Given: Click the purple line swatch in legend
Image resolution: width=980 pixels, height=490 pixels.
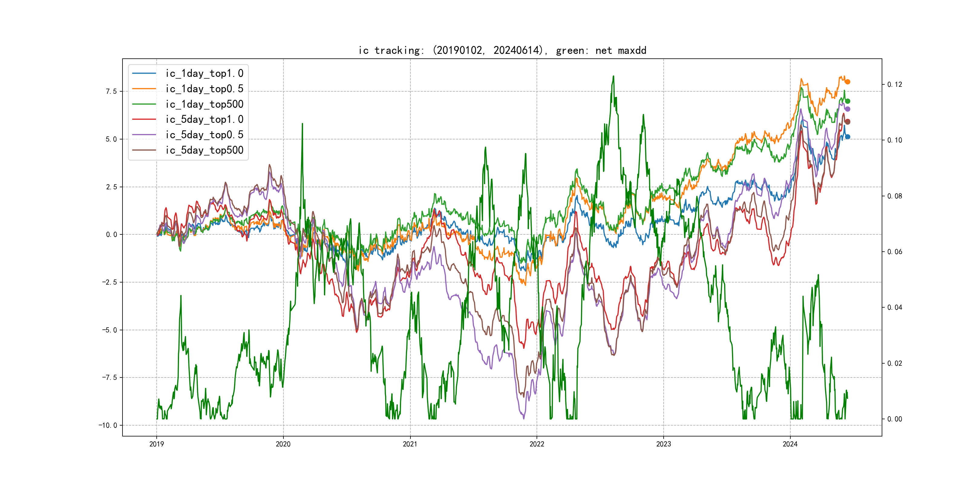Looking at the screenshot, I should pyautogui.click(x=144, y=135).
